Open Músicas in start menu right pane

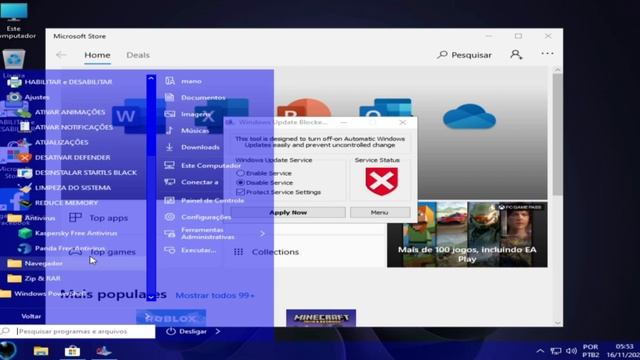(187, 131)
